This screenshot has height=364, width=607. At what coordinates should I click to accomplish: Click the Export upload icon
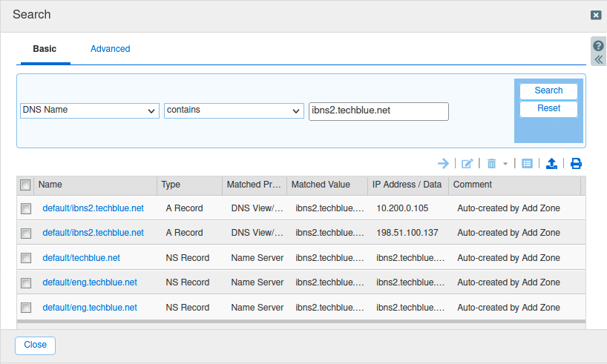(x=551, y=164)
